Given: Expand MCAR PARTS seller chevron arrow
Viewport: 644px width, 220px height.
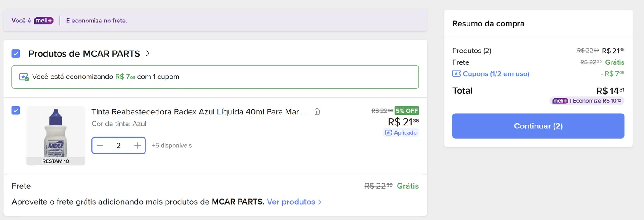Looking at the screenshot, I should [x=148, y=54].
